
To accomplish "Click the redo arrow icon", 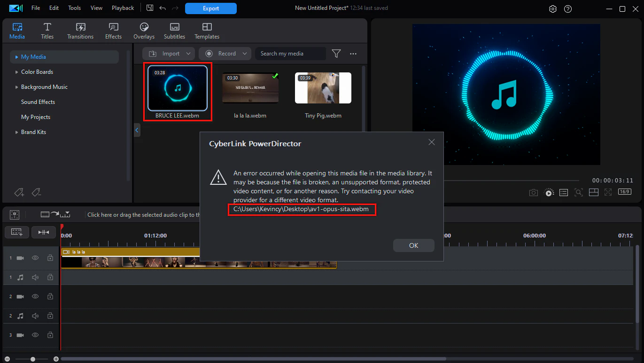I will [x=175, y=8].
